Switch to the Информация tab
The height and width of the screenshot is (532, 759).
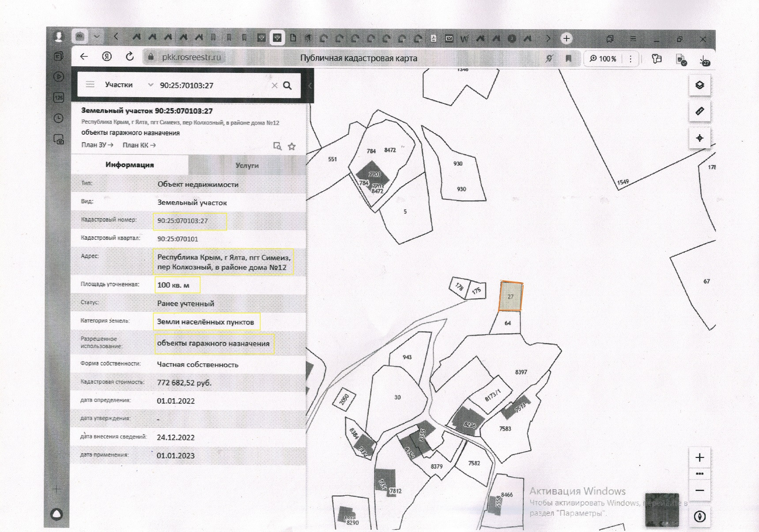(x=130, y=165)
